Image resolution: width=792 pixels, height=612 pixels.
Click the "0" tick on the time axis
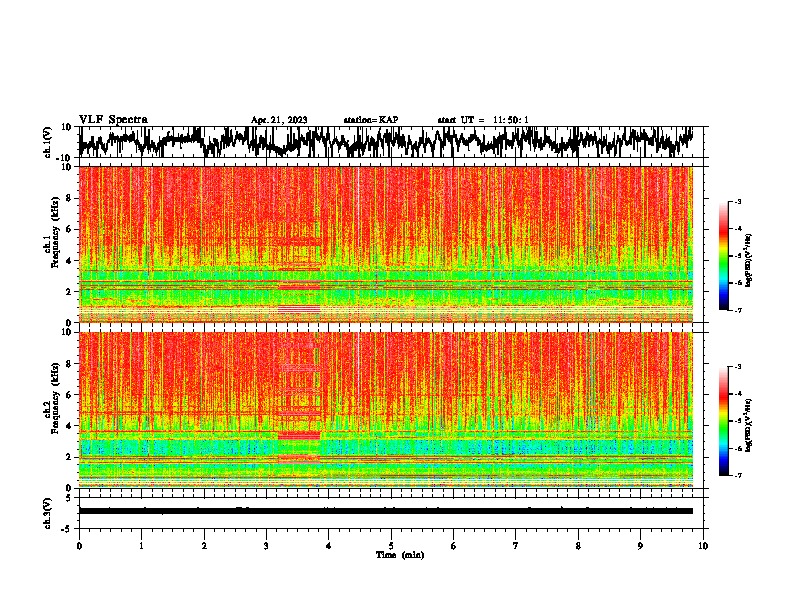click(79, 546)
